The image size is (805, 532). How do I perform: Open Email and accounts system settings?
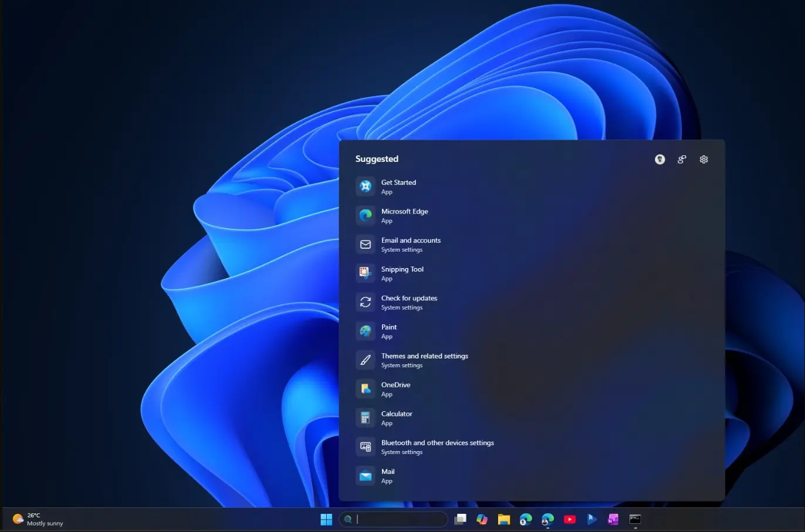tap(531, 245)
